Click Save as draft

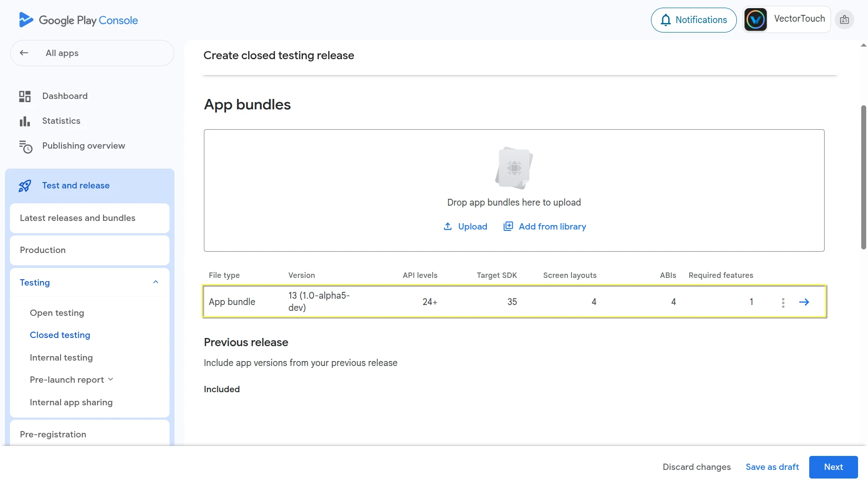tap(772, 467)
